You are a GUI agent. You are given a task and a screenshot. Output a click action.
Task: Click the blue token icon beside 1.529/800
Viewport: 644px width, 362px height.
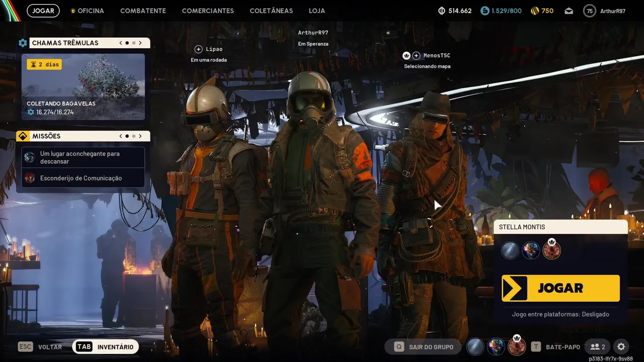(x=485, y=11)
